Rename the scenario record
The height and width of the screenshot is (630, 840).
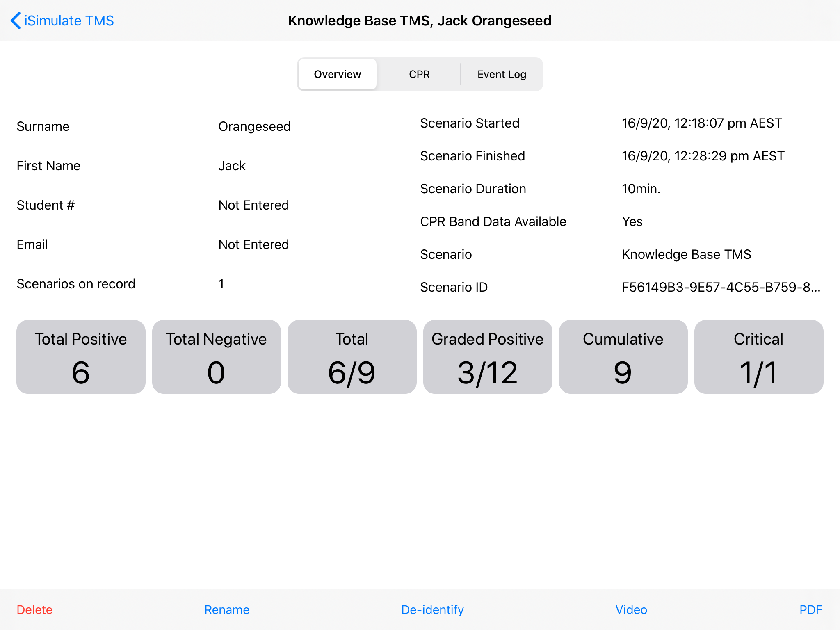pos(227,609)
